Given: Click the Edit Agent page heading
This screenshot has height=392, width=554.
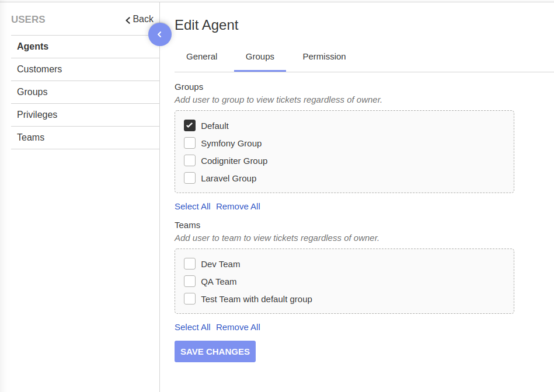Looking at the screenshot, I should (x=206, y=25).
